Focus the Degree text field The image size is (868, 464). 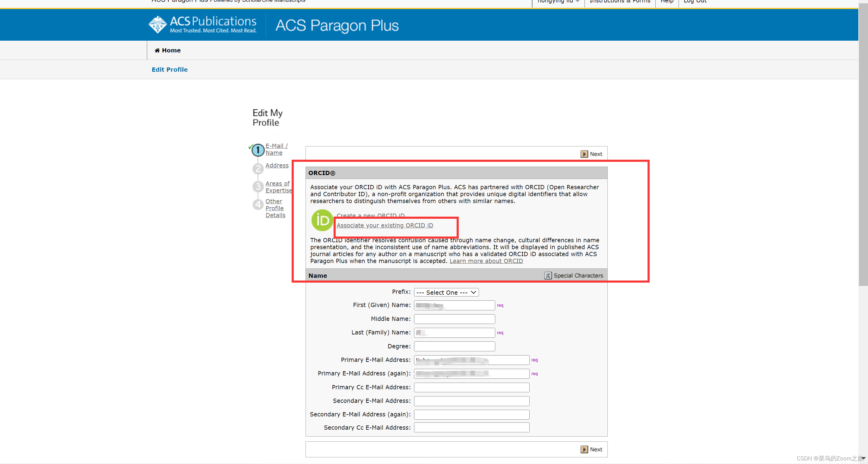[454, 346]
